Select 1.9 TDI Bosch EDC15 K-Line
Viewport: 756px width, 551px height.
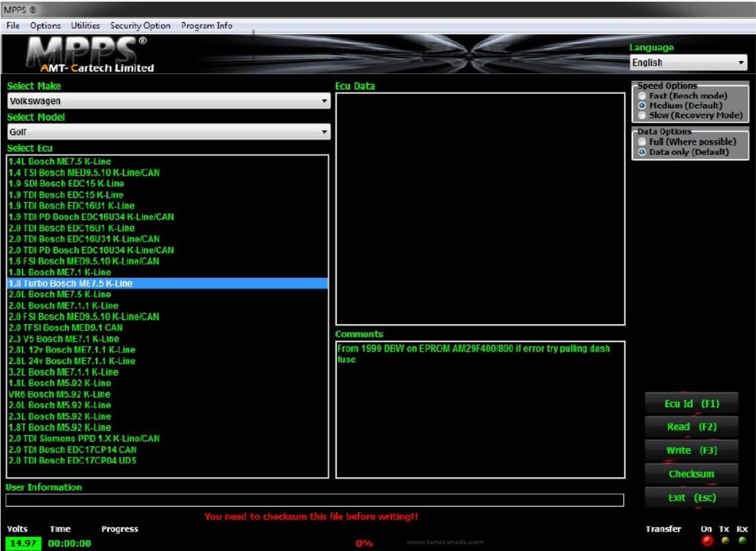tap(167, 195)
